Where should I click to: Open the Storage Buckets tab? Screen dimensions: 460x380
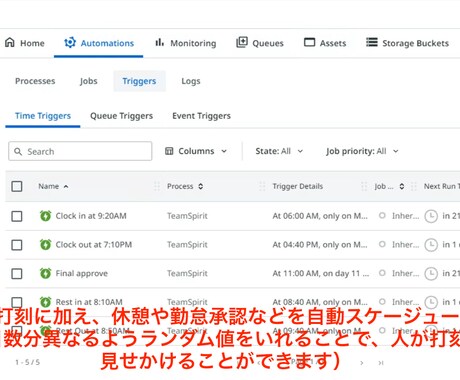[407, 43]
